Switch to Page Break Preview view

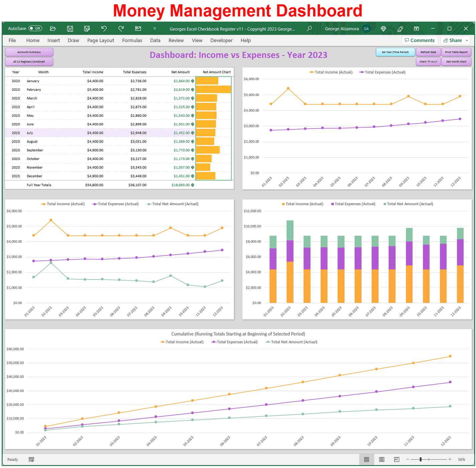point(396,459)
